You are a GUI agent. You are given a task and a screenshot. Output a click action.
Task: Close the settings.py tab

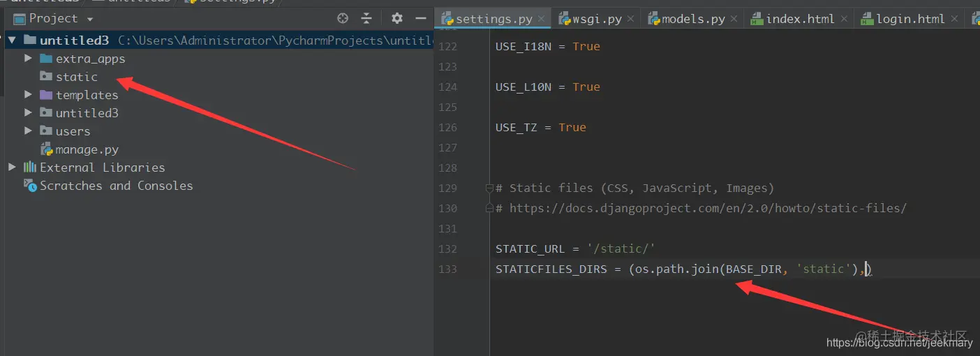tap(542, 20)
